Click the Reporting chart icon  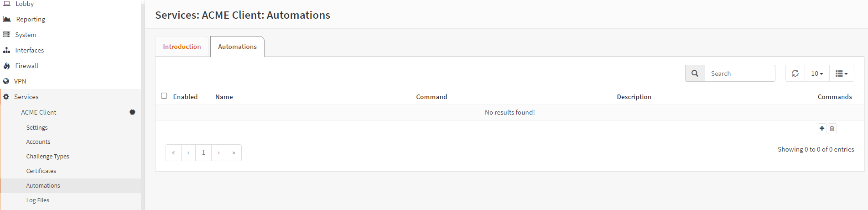7,19
